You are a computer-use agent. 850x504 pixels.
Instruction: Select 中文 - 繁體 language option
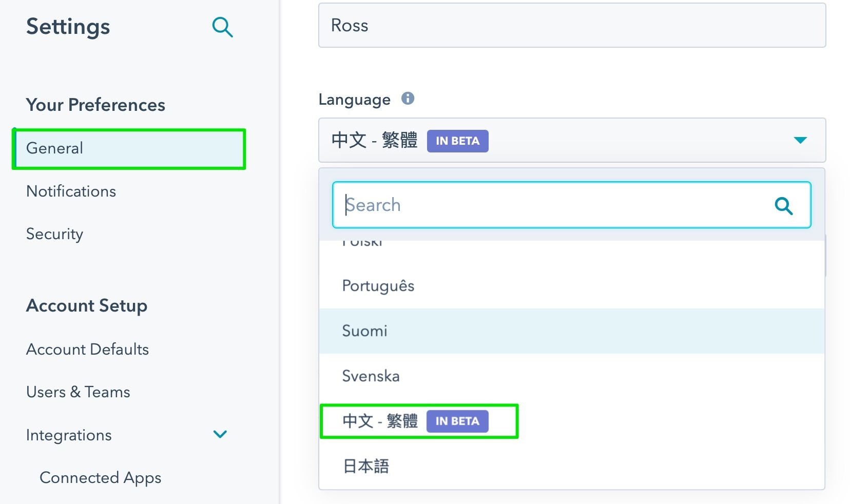(381, 421)
